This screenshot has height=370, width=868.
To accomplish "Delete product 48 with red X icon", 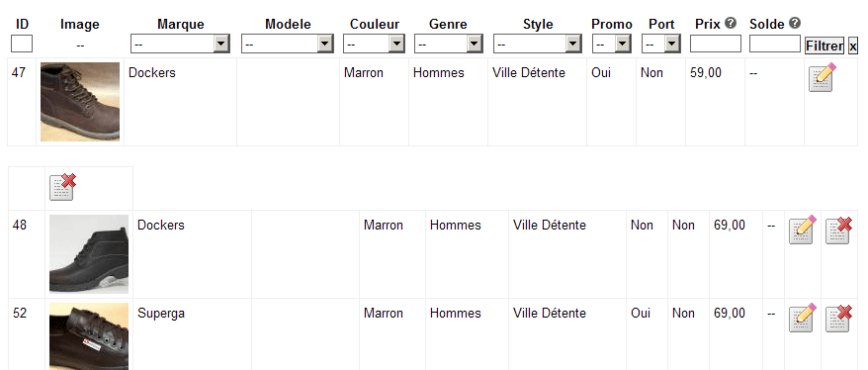I will tap(838, 230).
